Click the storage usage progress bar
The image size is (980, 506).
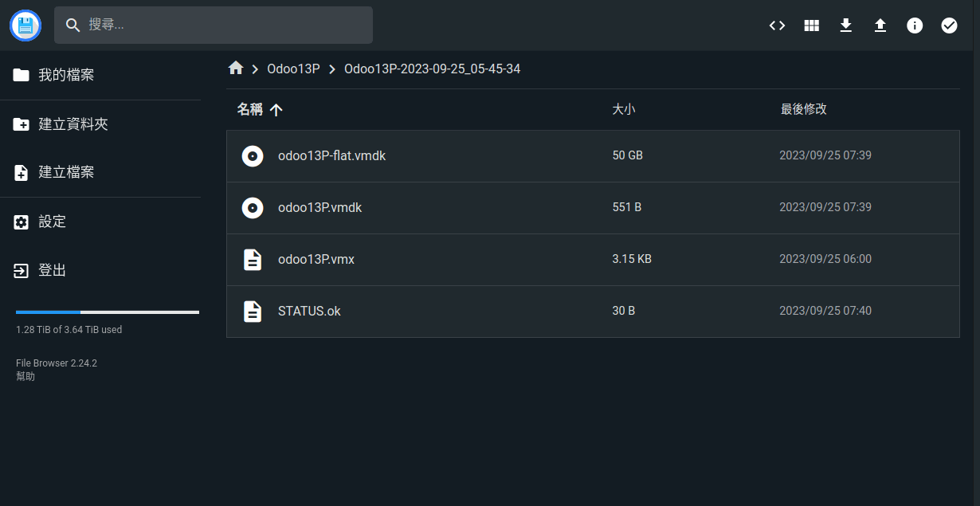tap(107, 312)
